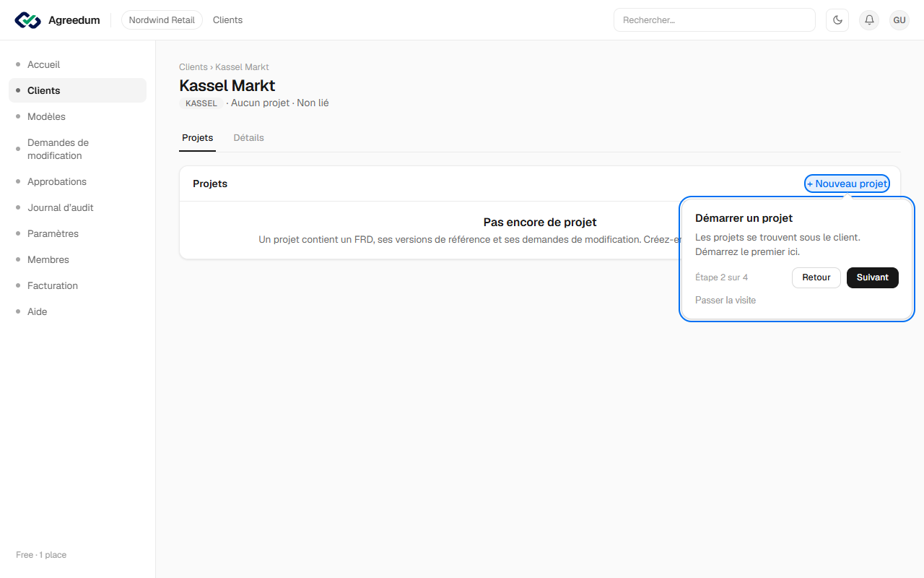Focus the Rechercher search field
The width and height of the screenshot is (924, 578).
tap(714, 20)
